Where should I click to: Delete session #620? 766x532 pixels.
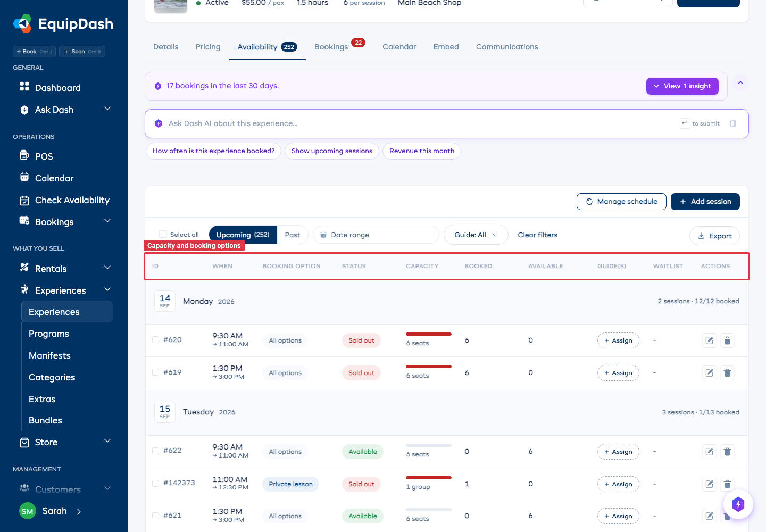(727, 340)
